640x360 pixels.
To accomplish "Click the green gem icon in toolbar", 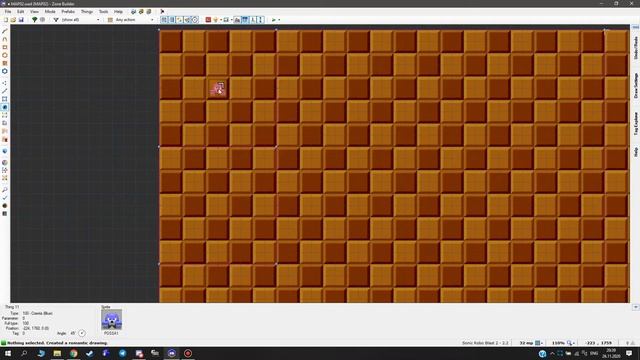I will click(x=34, y=20).
